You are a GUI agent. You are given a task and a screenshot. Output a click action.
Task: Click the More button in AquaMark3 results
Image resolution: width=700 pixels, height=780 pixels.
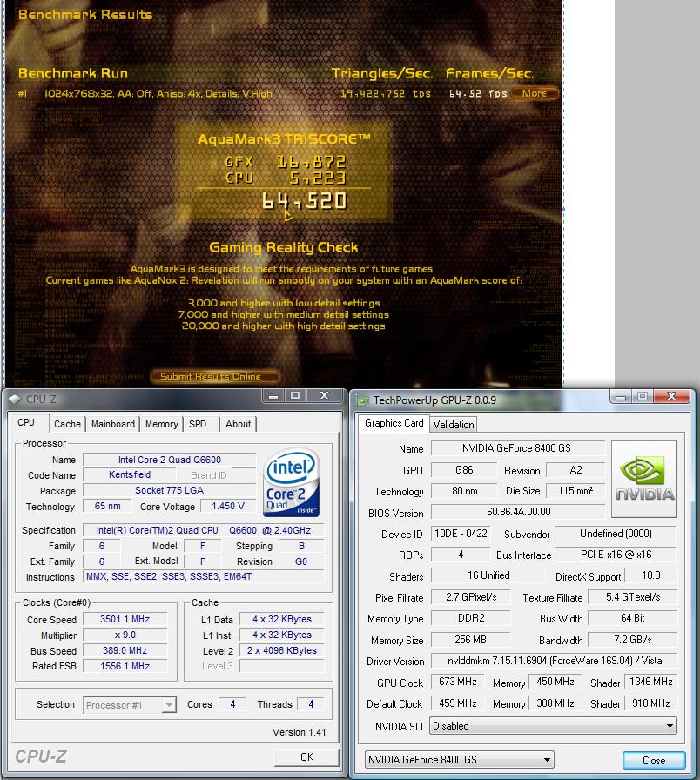point(535,93)
